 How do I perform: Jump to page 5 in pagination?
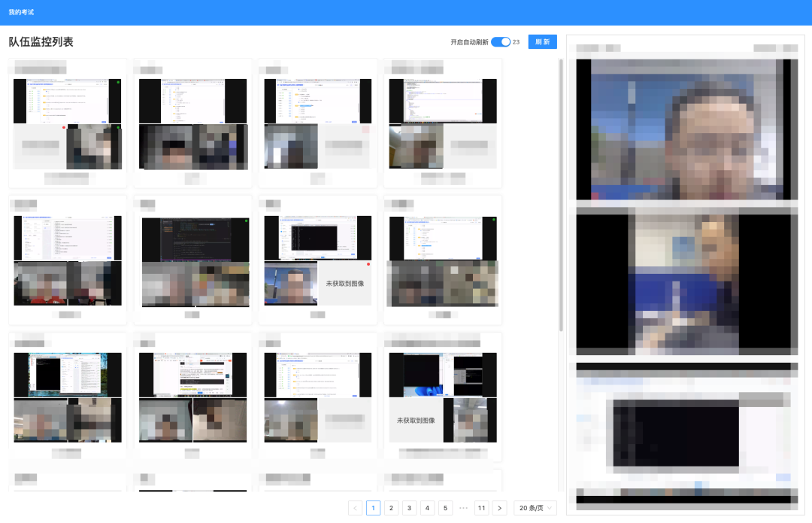(x=445, y=508)
